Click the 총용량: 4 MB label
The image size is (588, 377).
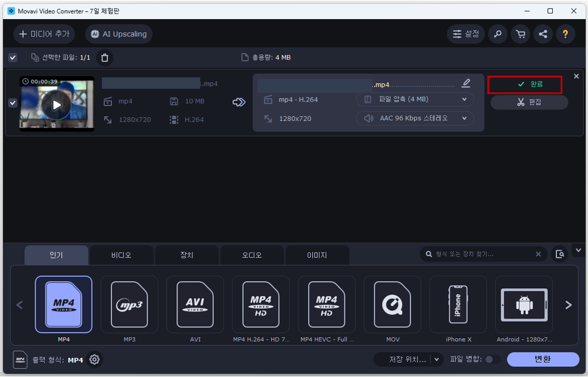(271, 58)
